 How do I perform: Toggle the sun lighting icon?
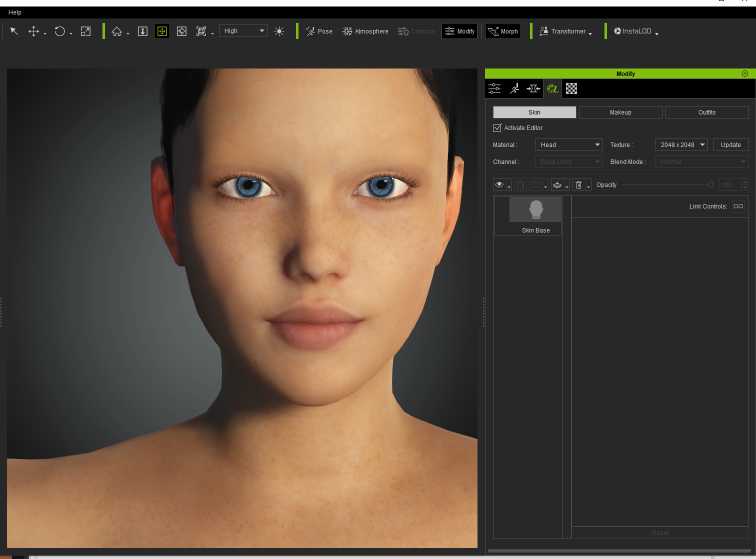(x=279, y=31)
